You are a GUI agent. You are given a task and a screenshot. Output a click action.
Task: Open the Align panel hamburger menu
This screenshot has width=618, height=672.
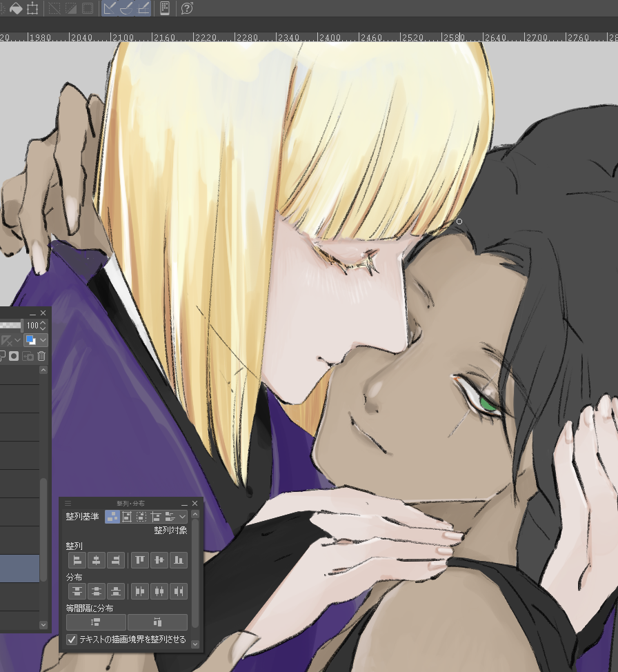[68, 504]
